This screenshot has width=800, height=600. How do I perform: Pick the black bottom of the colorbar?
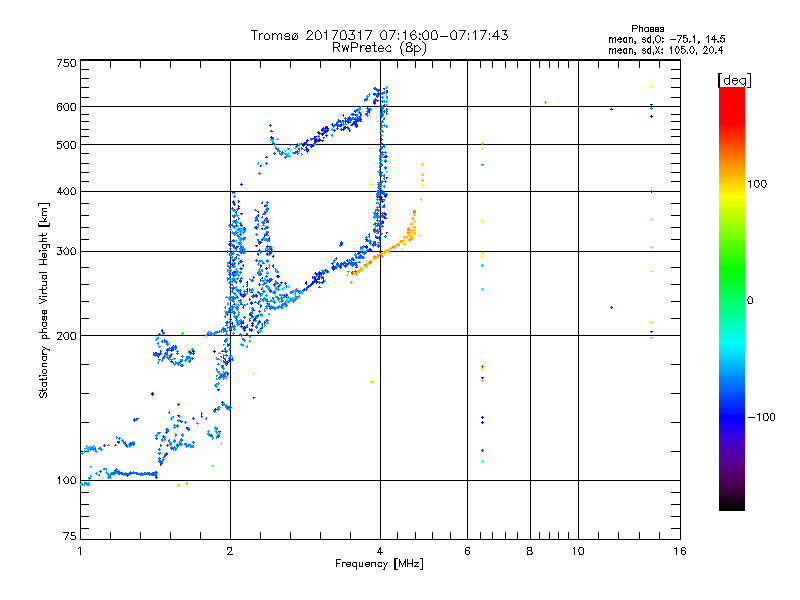731,505
